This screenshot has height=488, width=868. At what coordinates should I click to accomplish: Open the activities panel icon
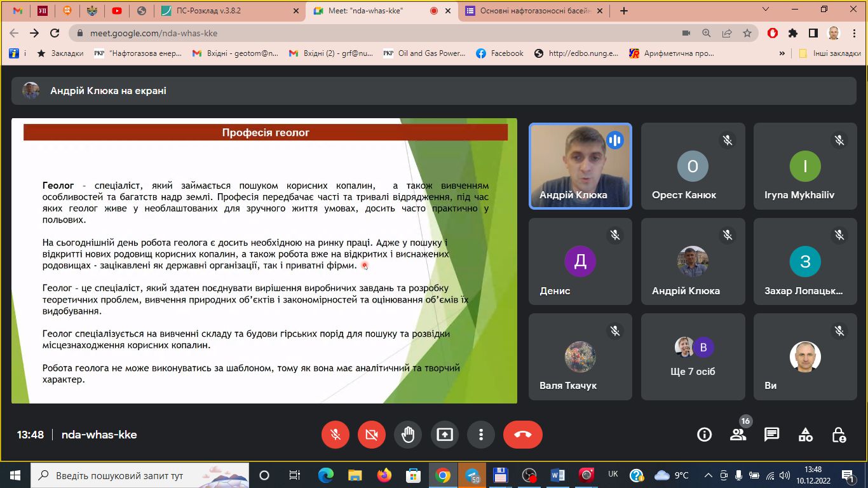click(x=805, y=435)
